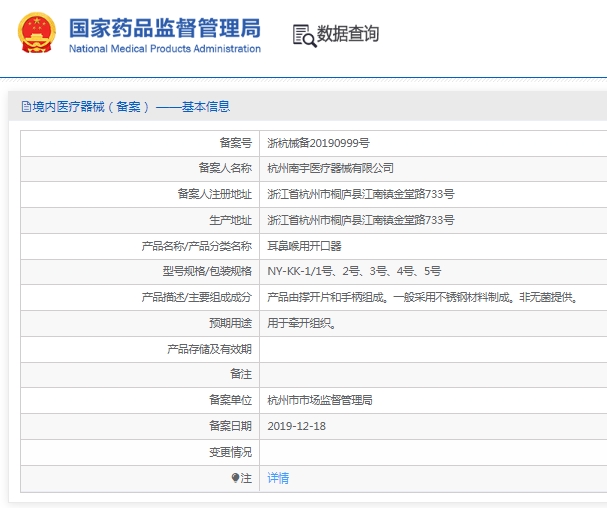Open the 详情 link
The height and width of the screenshot is (508, 607).
click(278, 478)
